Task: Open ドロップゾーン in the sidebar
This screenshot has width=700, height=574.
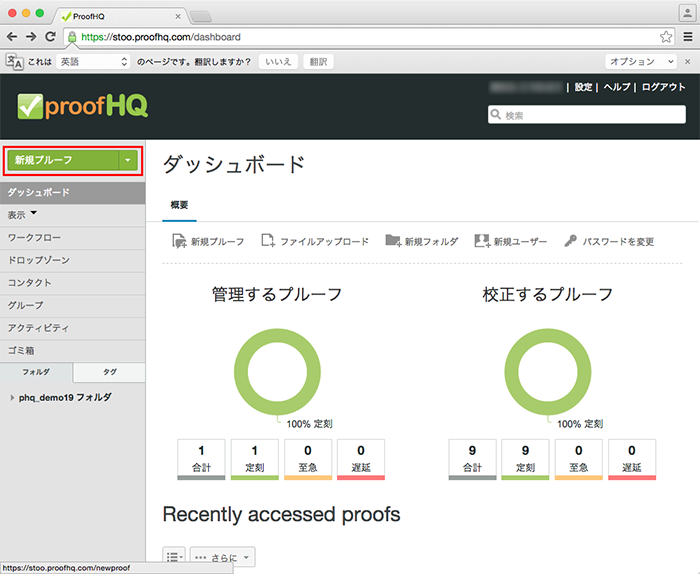Action: point(72,261)
